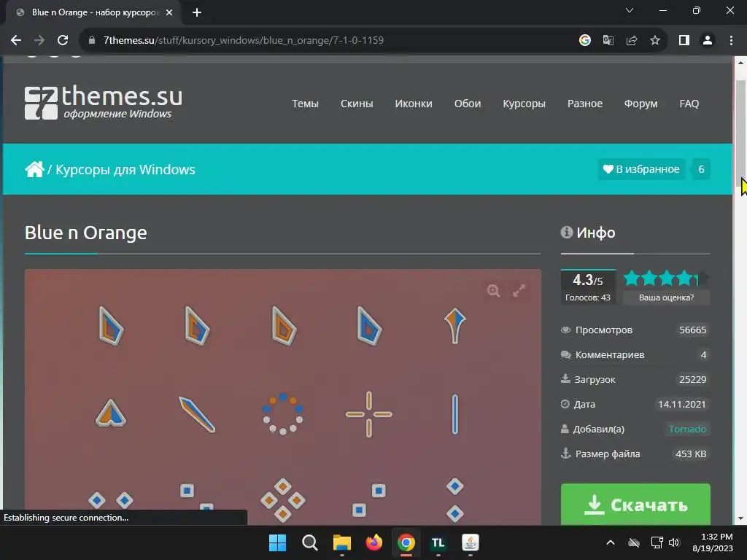Open the Разное menu item
The image size is (747, 560).
[584, 104]
